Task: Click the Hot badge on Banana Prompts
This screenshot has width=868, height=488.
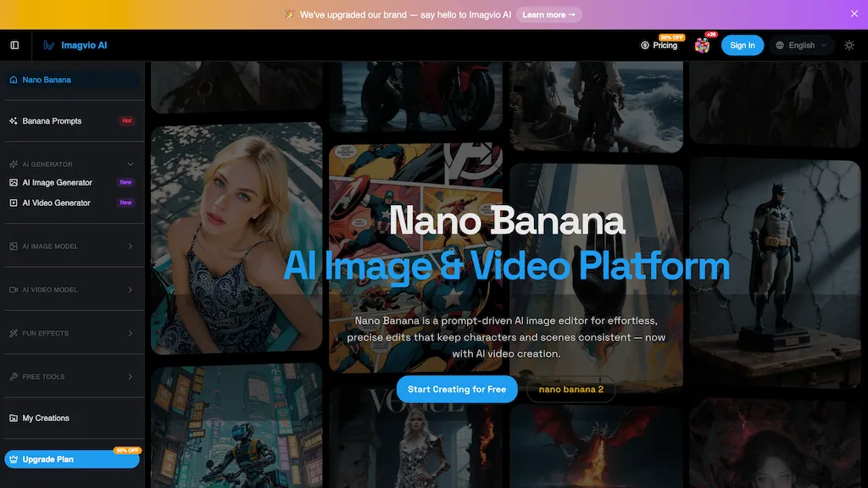Action: [127, 120]
